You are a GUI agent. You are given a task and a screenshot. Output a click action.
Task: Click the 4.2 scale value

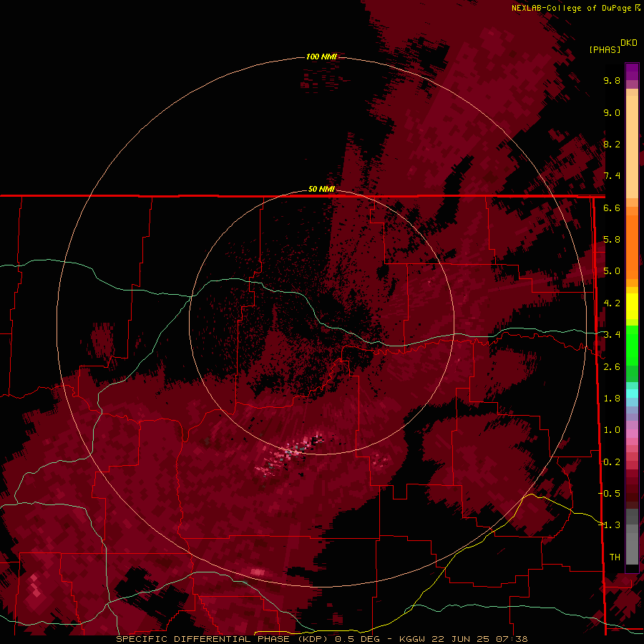click(x=612, y=303)
